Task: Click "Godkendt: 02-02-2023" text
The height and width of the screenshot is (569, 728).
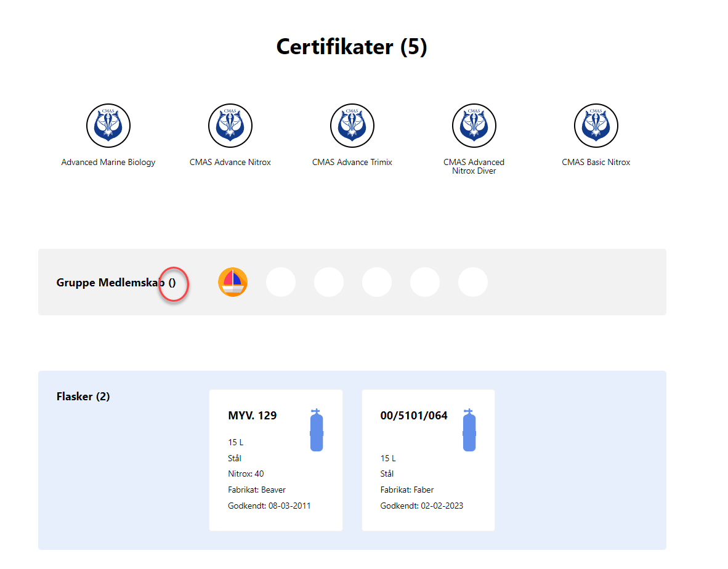Action: [421, 506]
